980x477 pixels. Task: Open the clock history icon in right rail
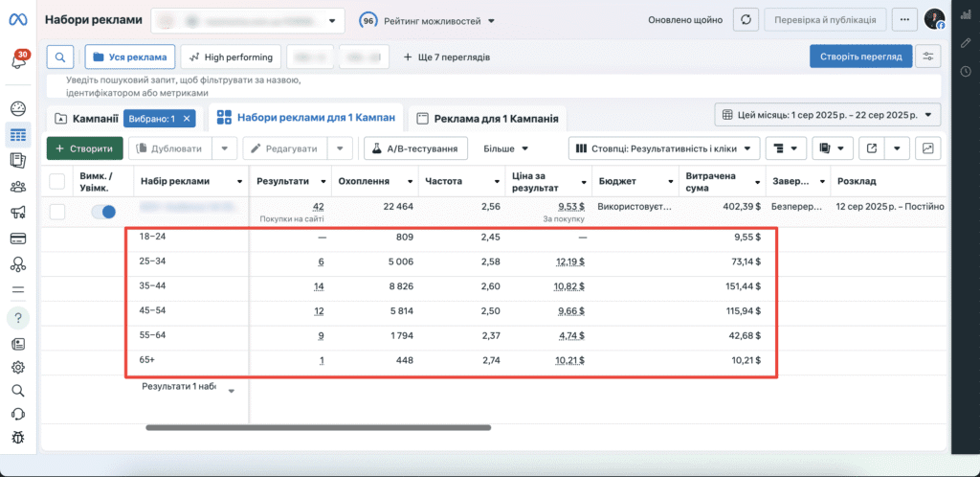coord(966,71)
